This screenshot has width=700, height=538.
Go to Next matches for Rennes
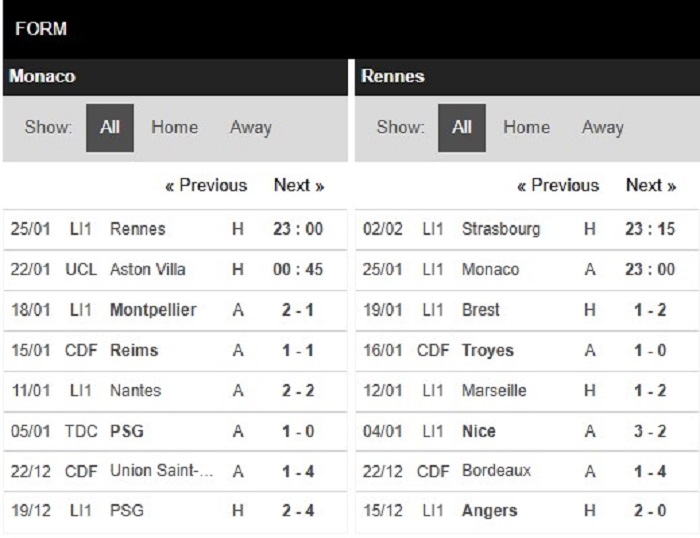pos(651,185)
